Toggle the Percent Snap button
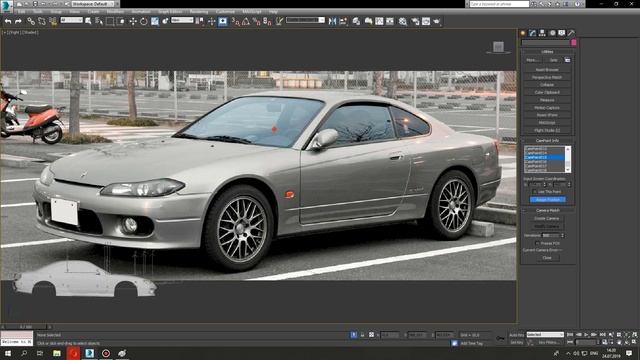640x360 pixels. [x=256, y=21]
